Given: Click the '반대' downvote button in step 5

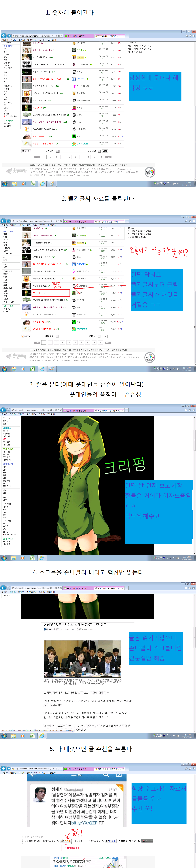Looking at the screenshot, I should click(x=111, y=841).
